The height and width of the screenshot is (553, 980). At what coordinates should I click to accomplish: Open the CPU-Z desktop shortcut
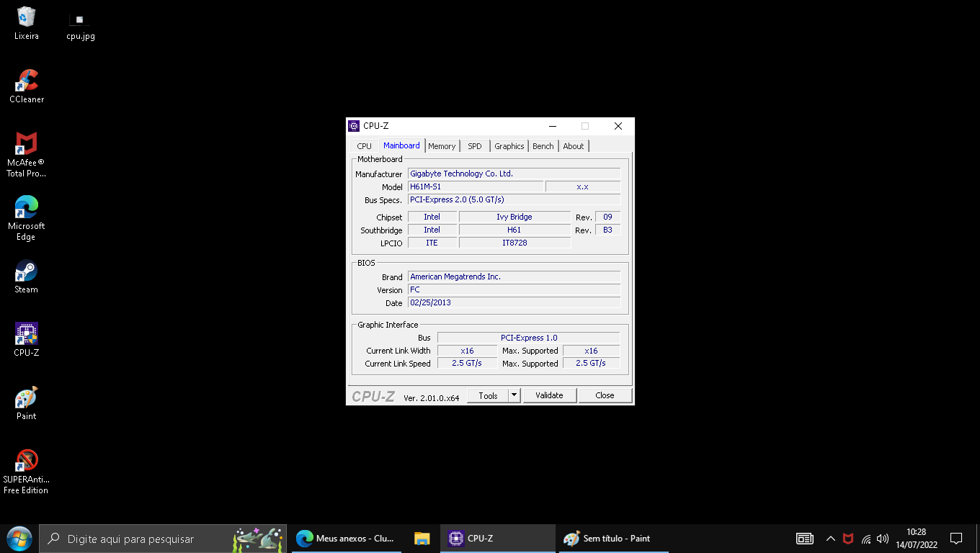click(26, 340)
